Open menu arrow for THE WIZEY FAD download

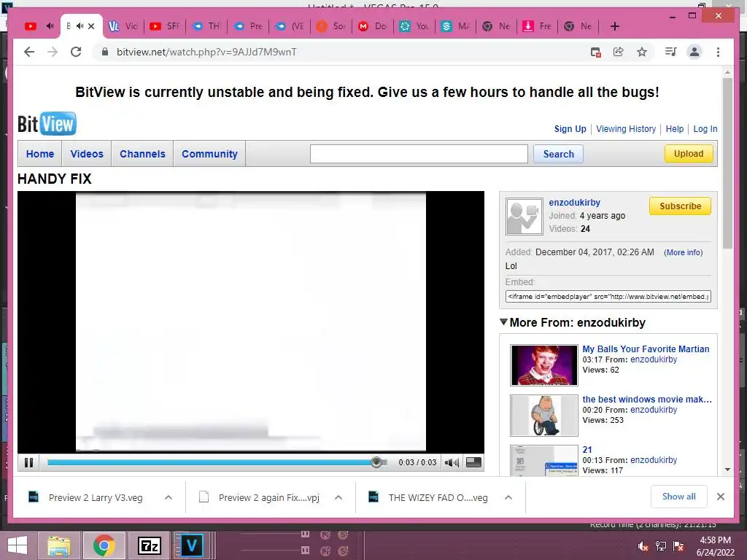point(508,497)
